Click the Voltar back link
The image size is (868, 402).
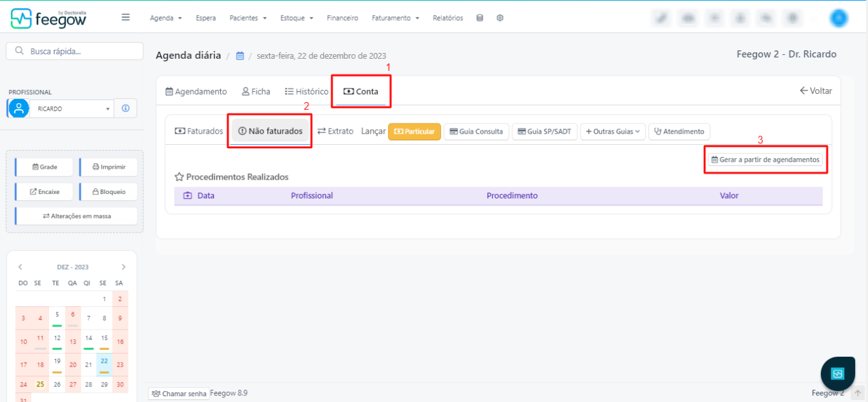pos(816,91)
